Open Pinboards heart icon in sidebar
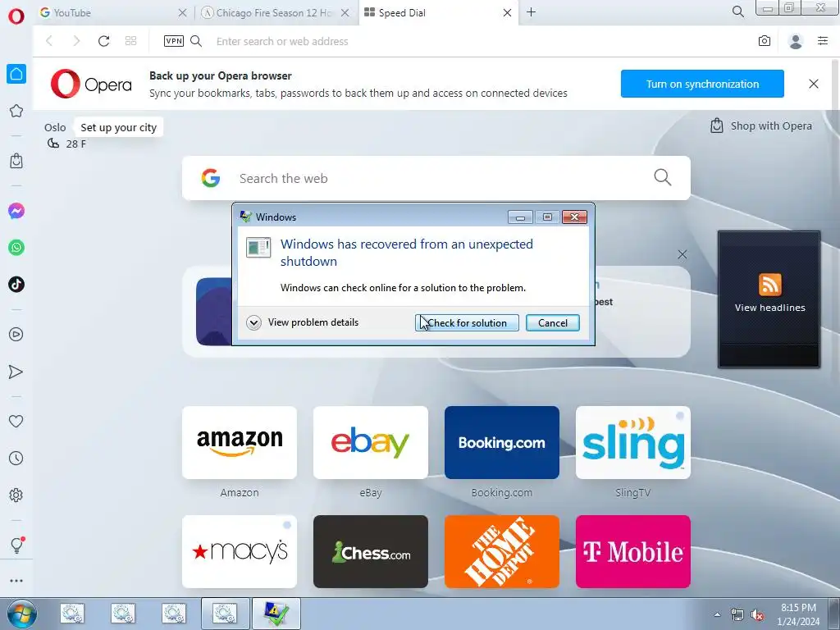 tap(16, 422)
